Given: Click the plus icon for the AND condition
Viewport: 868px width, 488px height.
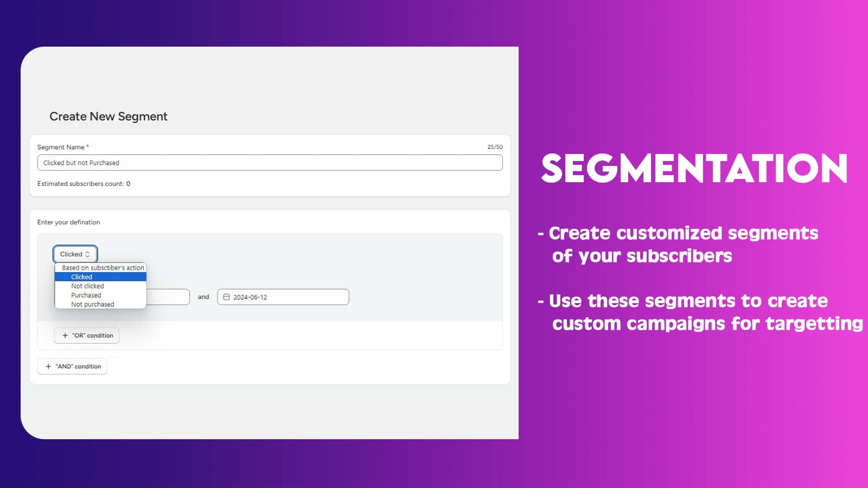Looking at the screenshot, I should pyautogui.click(x=48, y=367).
